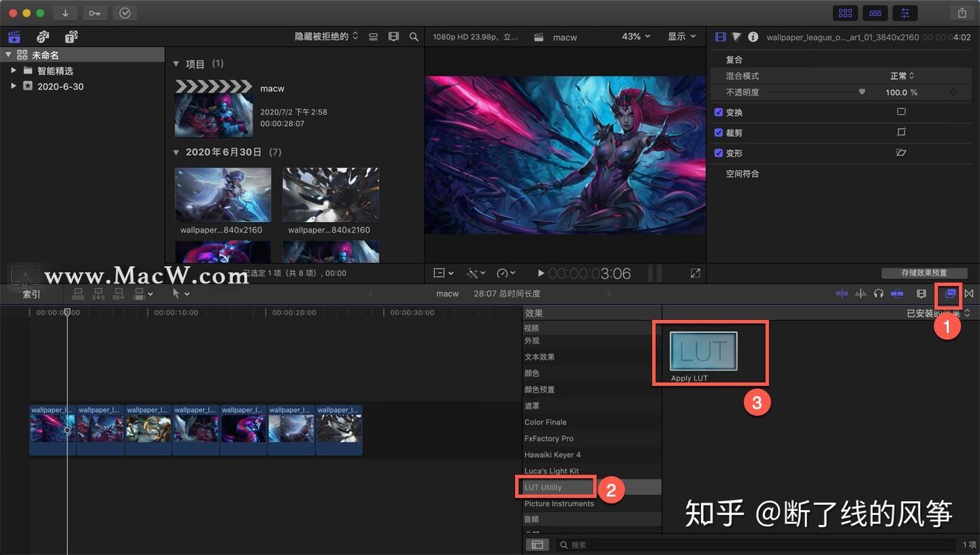Screen dimensions: 980x555
Task: Toggle audio skimming with the headphones icon
Action: 879,294
